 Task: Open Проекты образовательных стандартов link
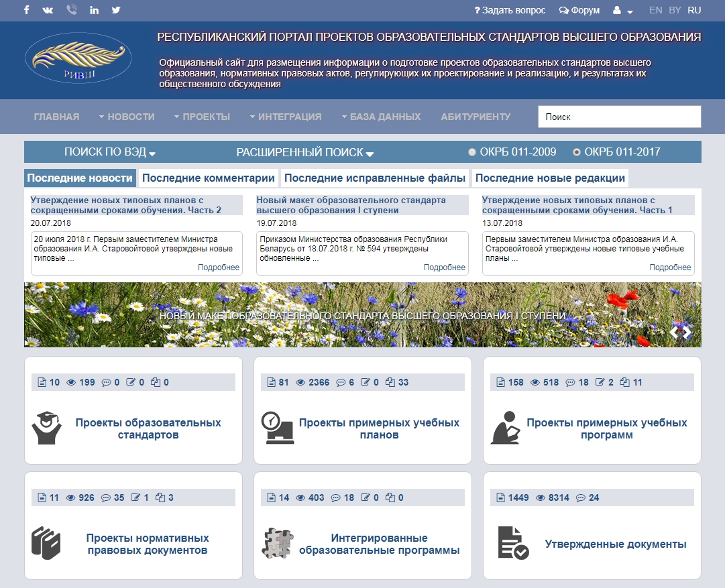point(148,428)
